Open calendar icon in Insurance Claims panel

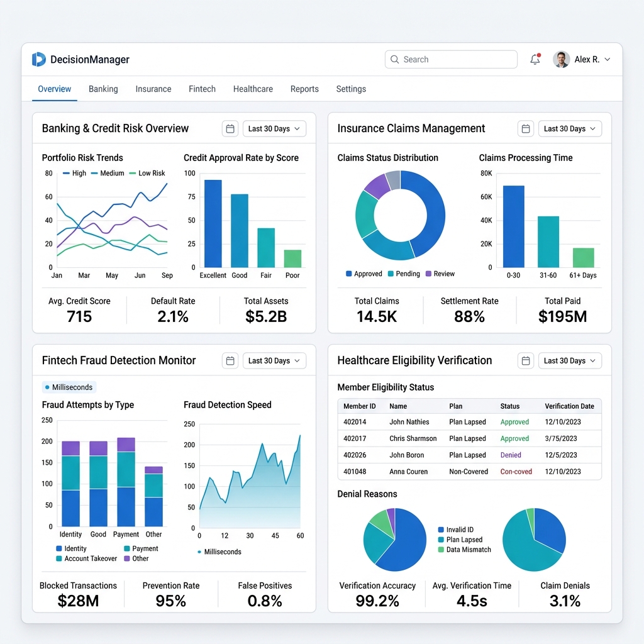(526, 128)
